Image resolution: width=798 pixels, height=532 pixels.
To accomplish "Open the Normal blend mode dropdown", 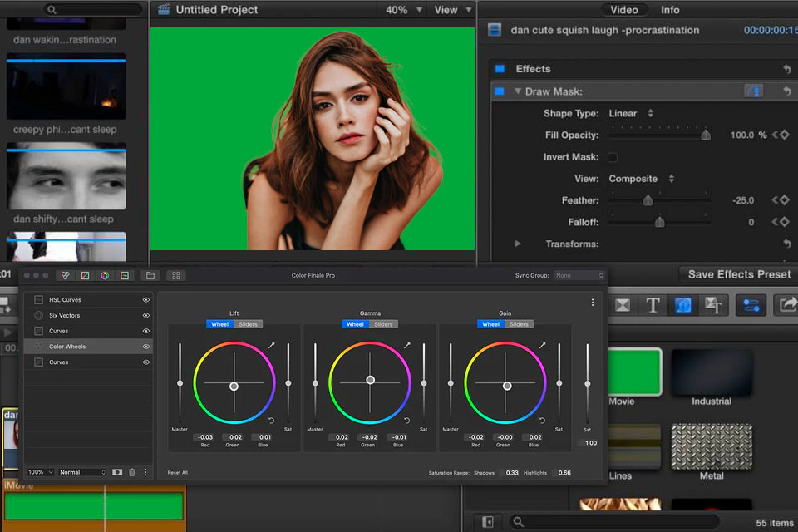I will pos(82,472).
